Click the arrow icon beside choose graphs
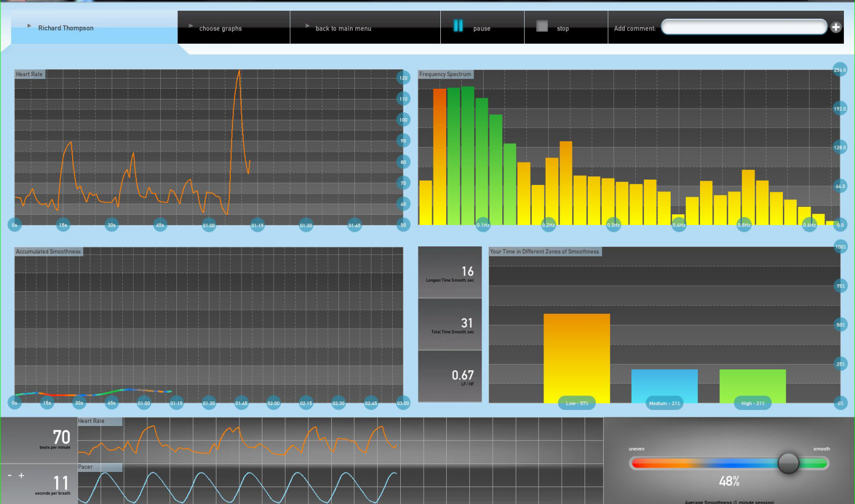This screenshot has width=855, height=504. (191, 26)
